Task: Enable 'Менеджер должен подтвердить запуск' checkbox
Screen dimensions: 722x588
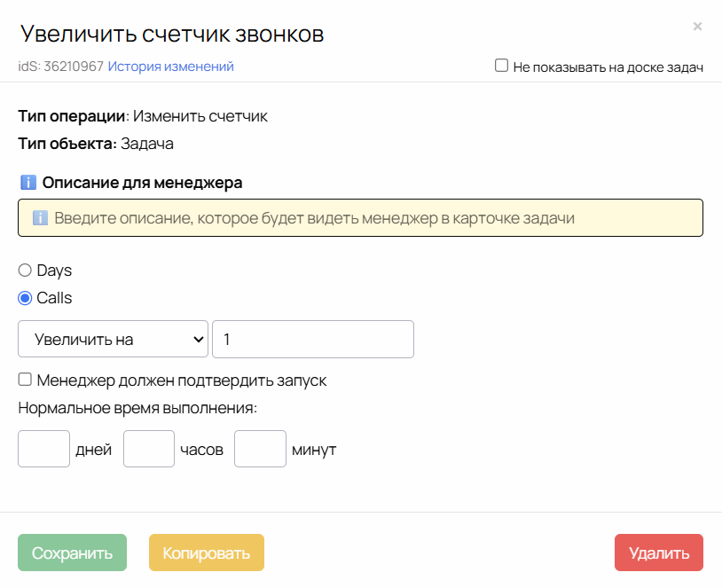Action: tap(25, 380)
